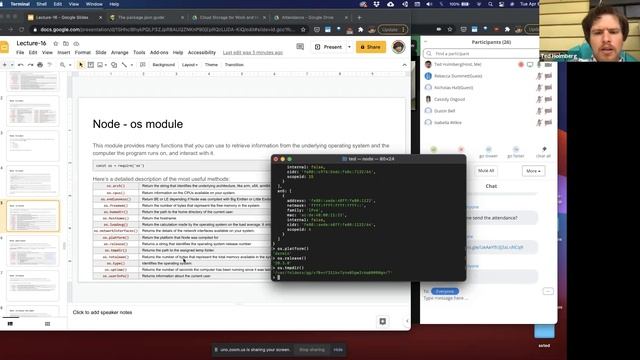Collapse the Slides menus with chevron
Screen dimensions: 640x360
click(404, 65)
